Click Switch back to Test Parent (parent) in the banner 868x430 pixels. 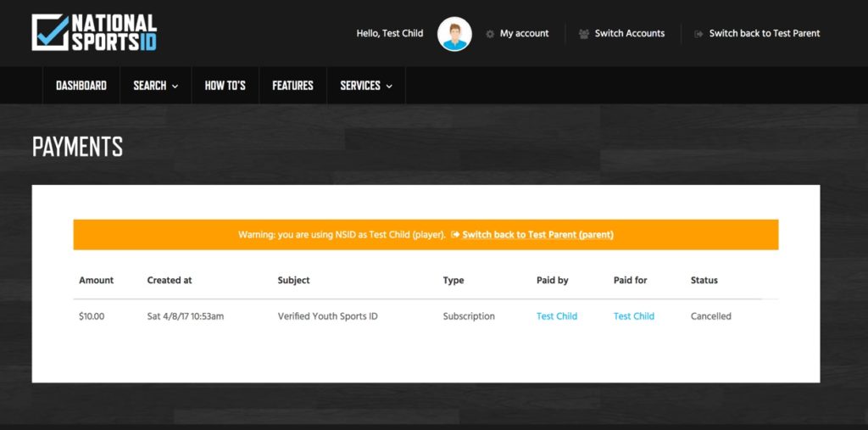point(538,234)
